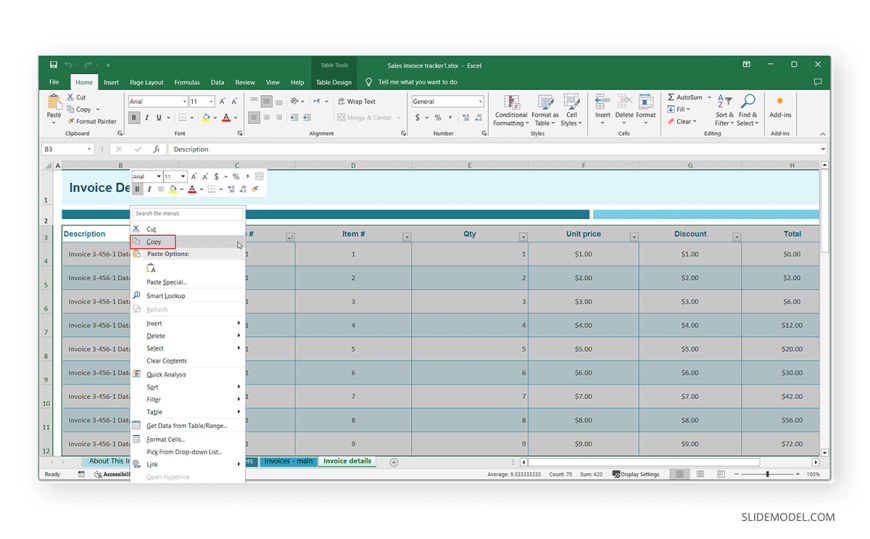The height and width of the screenshot is (539, 870).
Task: Click the Increase Indent icon
Action: [x=306, y=118]
